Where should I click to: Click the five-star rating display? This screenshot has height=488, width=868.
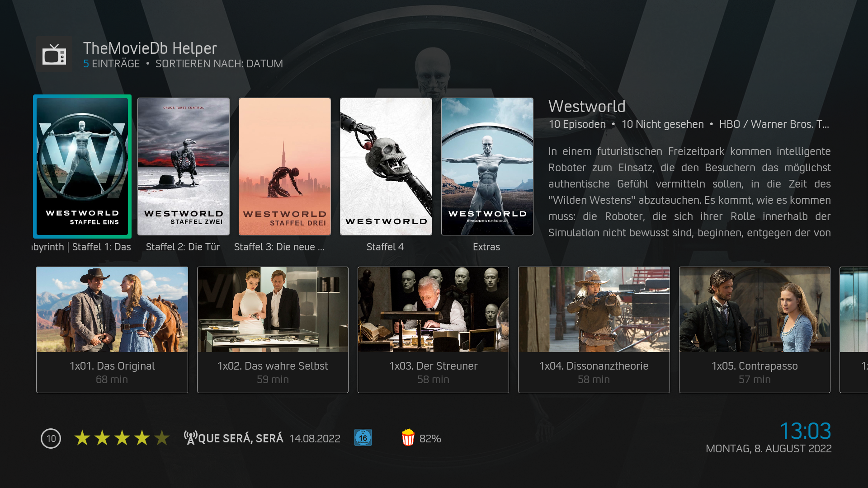click(x=122, y=438)
